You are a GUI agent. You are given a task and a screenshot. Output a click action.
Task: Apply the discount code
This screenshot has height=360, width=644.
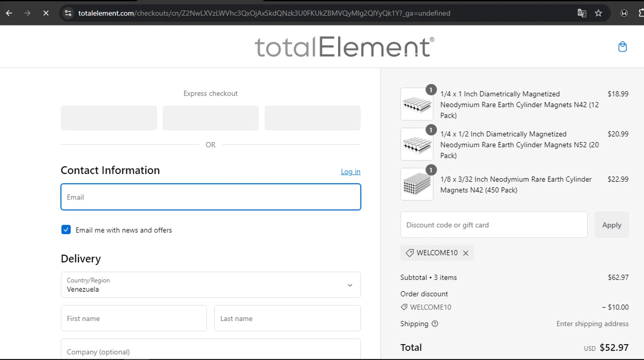click(611, 225)
